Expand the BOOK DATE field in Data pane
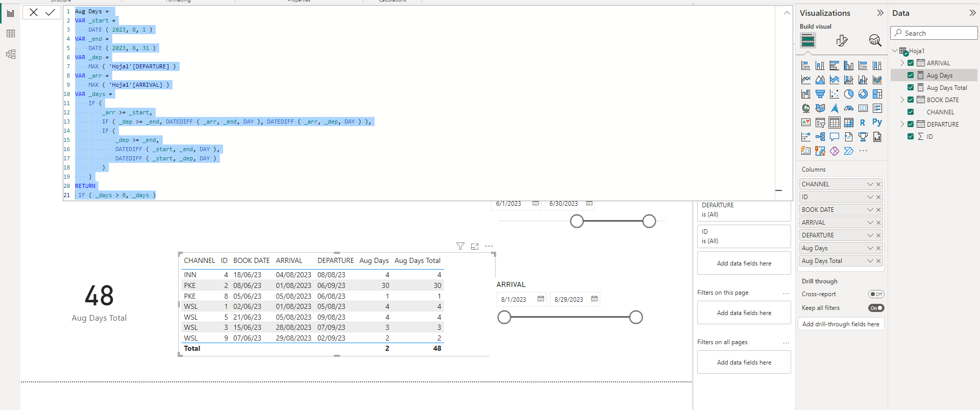The height and width of the screenshot is (410, 980). tap(902, 100)
